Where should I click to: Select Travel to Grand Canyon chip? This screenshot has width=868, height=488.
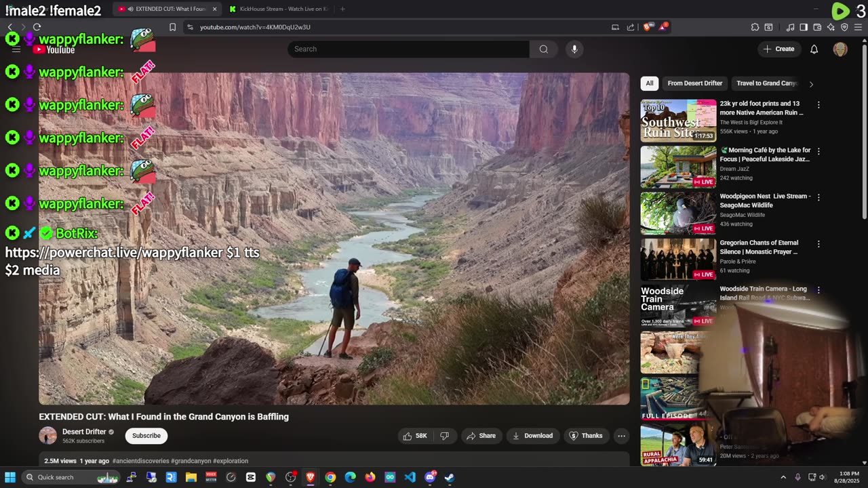(x=766, y=83)
